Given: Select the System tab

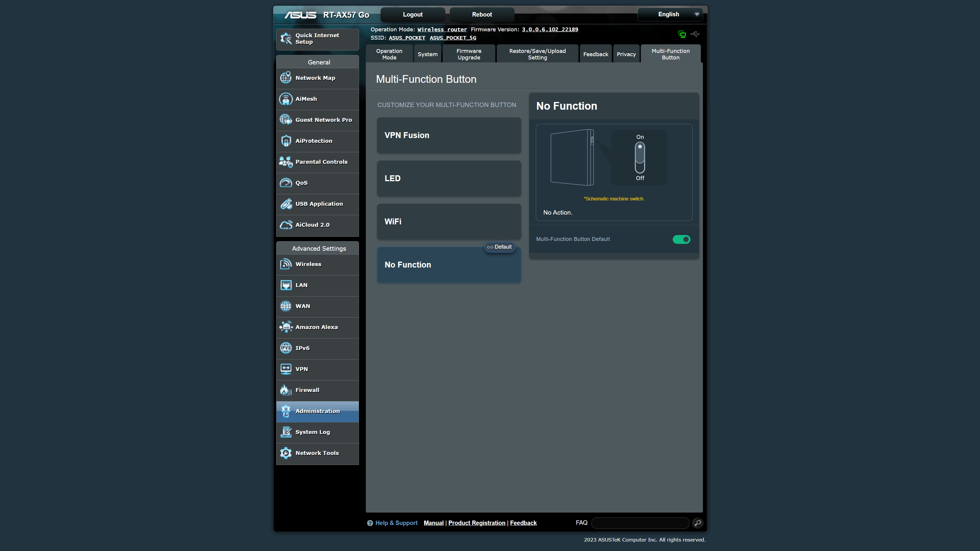Looking at the screenshot, I should click(x=427, y=54).
